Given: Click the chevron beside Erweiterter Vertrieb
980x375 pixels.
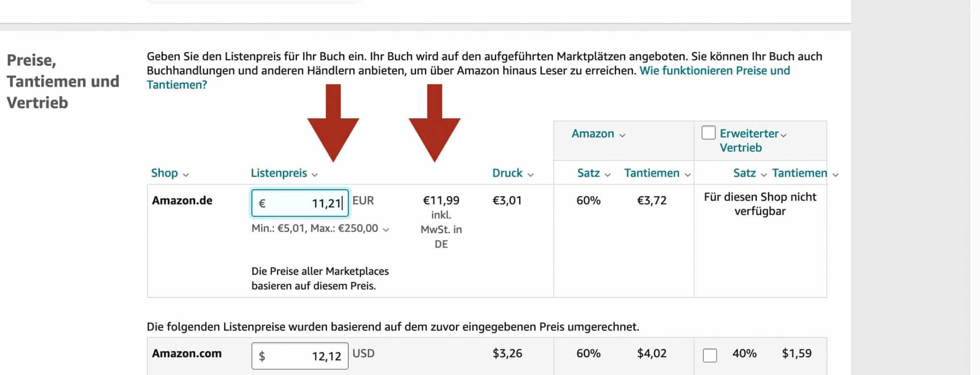Looking at the screenshot, I should (783, 135).
